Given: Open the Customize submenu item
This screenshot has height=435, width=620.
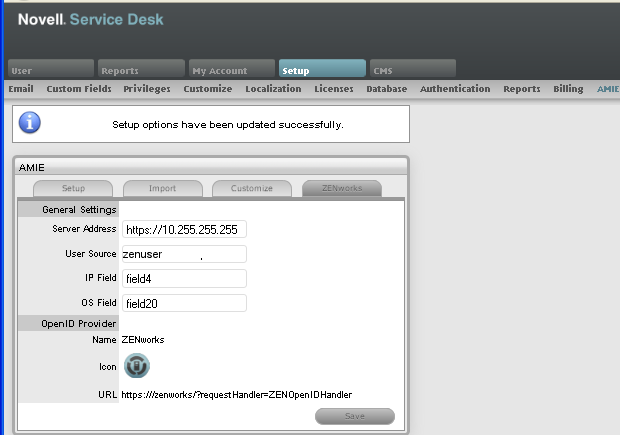Looking at the screenshot, I should click(208, 89).
